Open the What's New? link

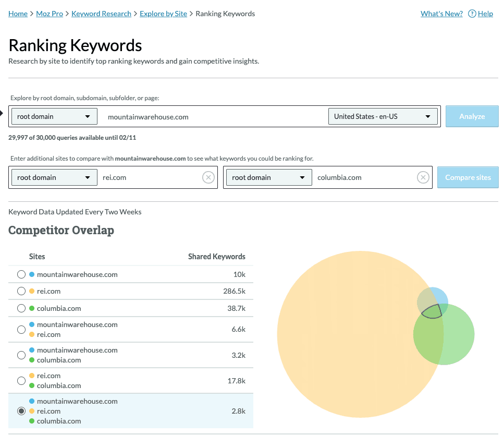pos(441,14)
